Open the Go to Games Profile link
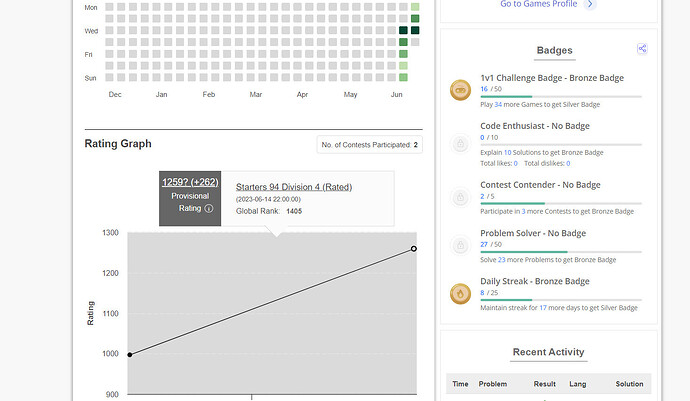The image size is (690, 401). tap(539, 4)
